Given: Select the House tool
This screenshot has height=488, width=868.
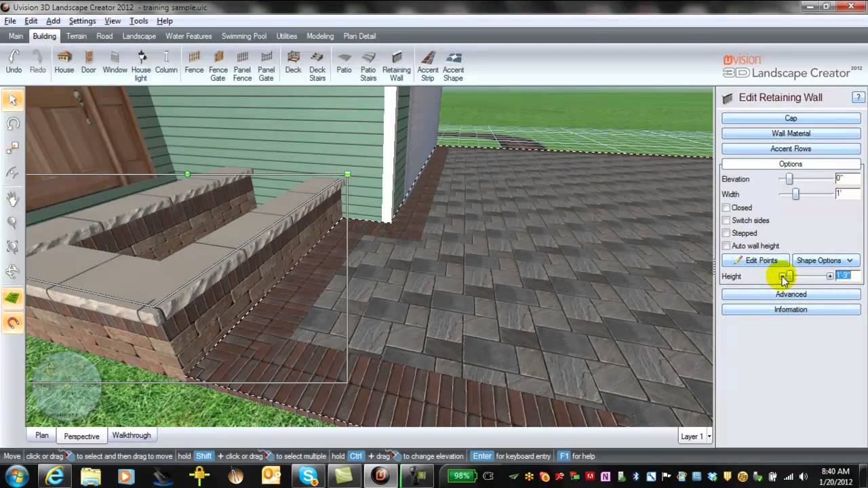Looking at the screenshot, I should [64, 62].
